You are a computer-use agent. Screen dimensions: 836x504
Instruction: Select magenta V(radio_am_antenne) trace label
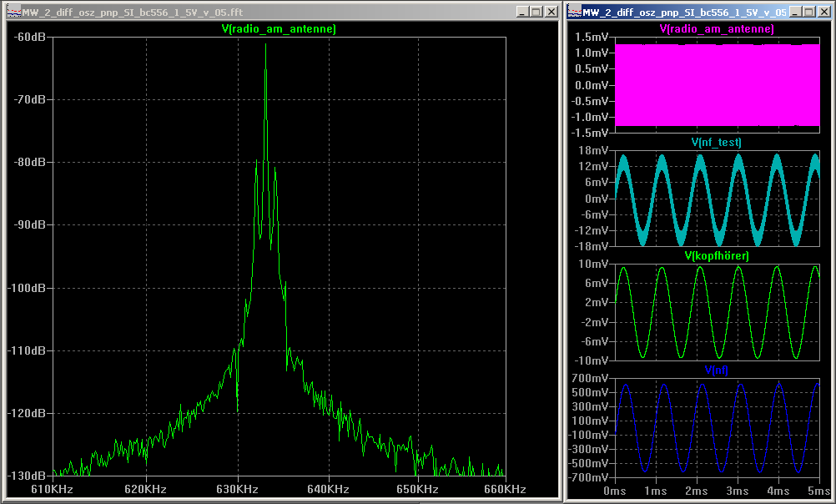tap(717, 29)
